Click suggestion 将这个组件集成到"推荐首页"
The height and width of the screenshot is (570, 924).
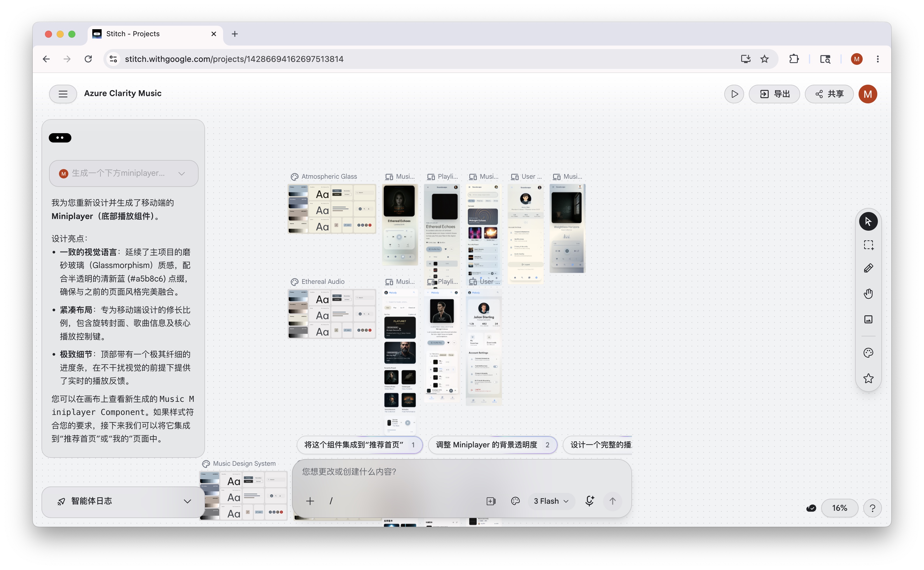pyautogui.click(x=360, y=444)
